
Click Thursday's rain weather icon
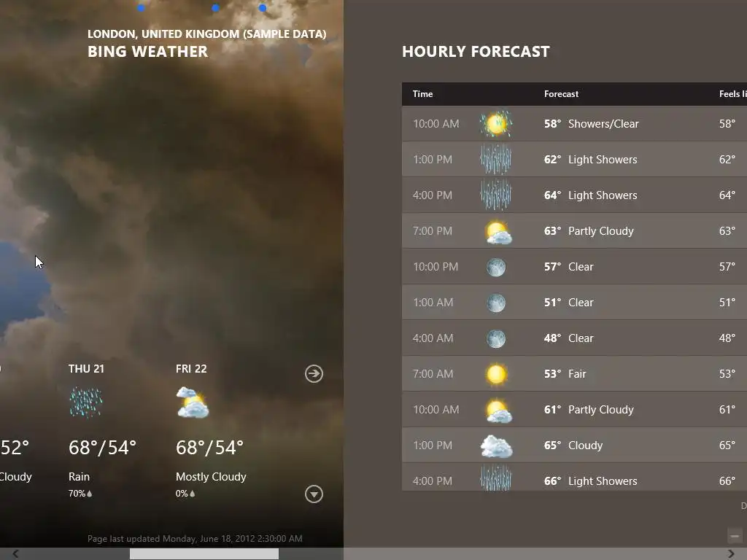click(86, 402)
